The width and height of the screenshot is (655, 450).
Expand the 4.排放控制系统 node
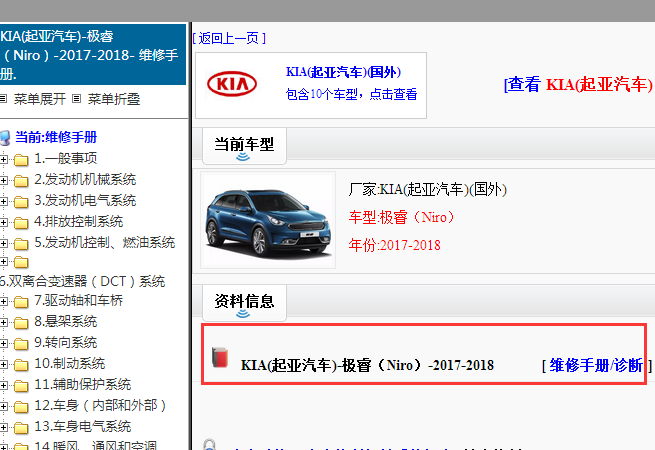4,222
